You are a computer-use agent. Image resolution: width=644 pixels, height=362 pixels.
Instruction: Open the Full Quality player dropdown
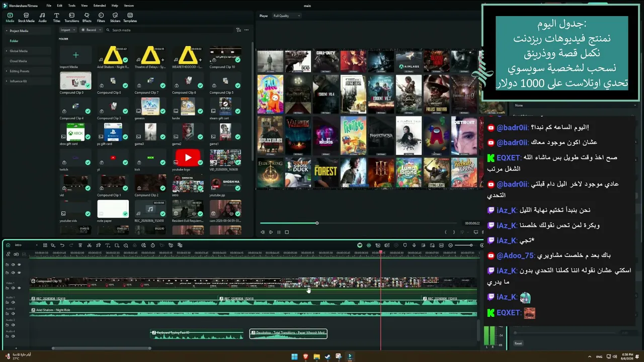coord(286,16)
